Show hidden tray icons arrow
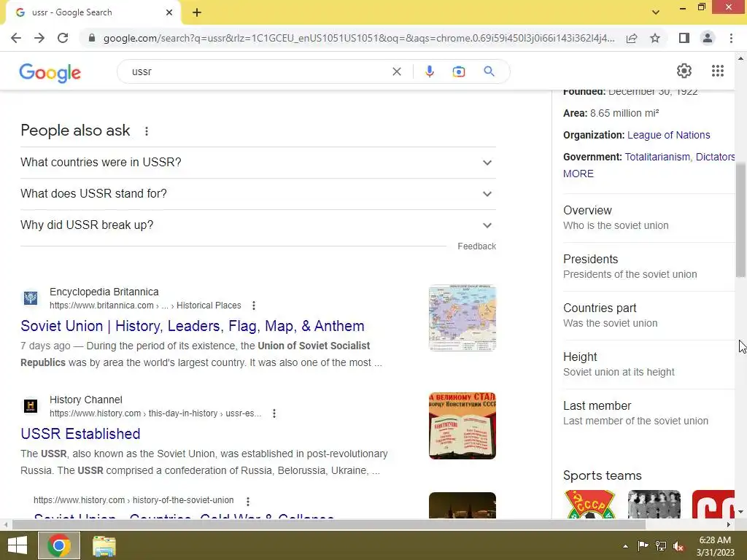This screenshot has height=560, width=747. pos(625,546)
